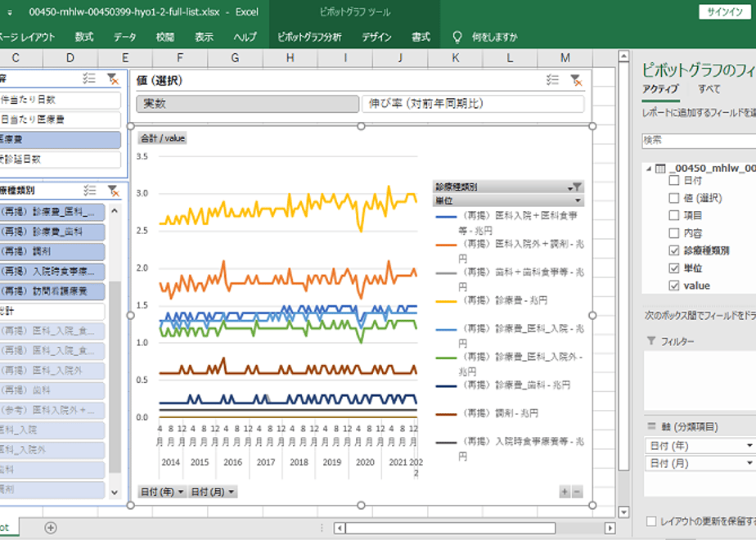This screenshot has width=756, height=540.
Task: Clear filter icon in 値(選択) slicer
Action: 576,79
